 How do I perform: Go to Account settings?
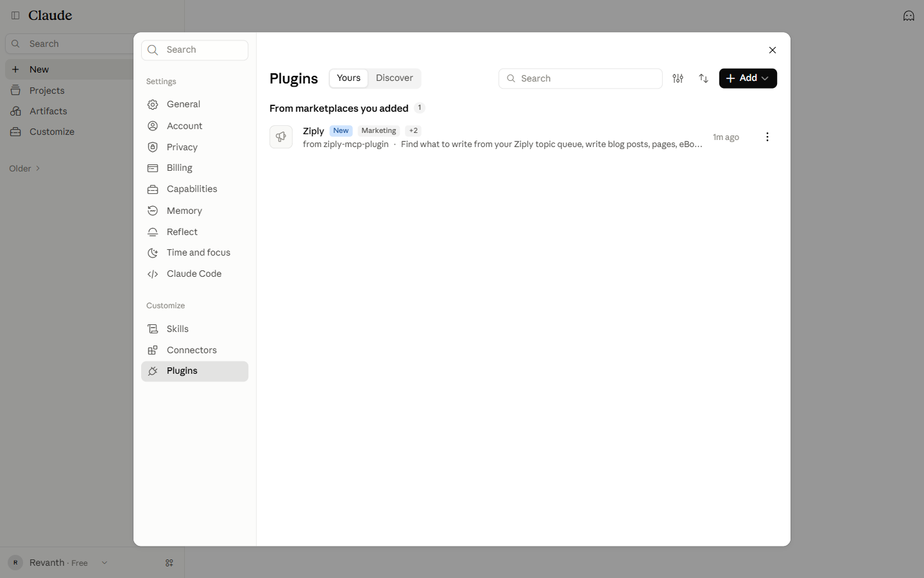pyautogui.click(x=194, y=126)
